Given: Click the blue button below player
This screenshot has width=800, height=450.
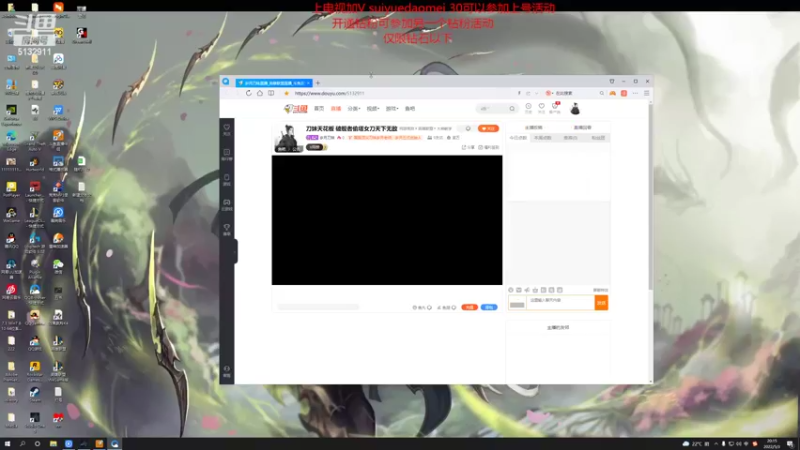Looking at the screenshot, I should tap(489, 307).
